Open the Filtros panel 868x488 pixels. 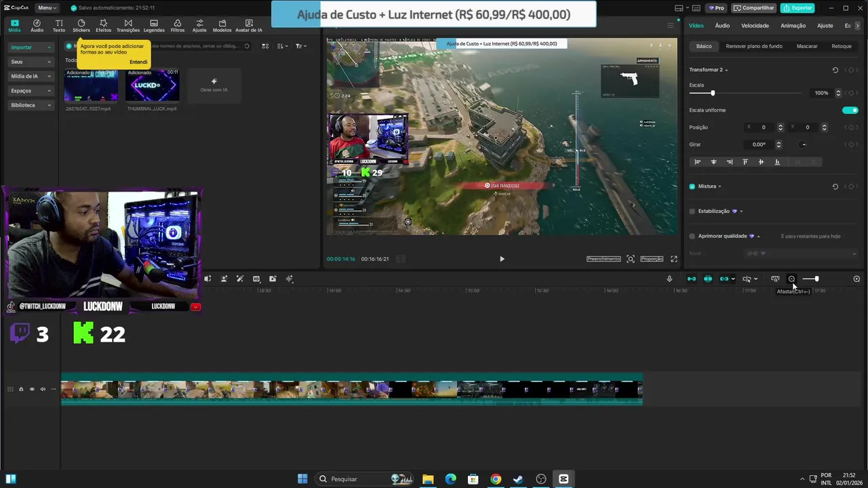coord(178,26)
